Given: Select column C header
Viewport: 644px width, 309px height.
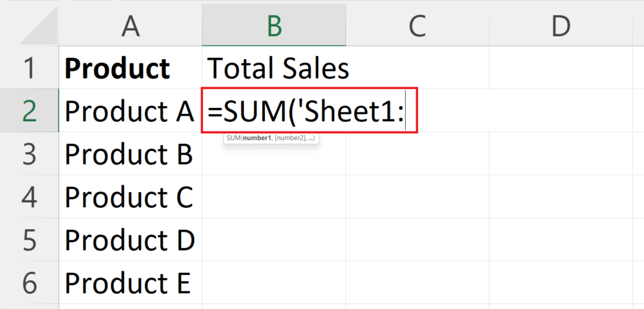Looking at the screenshot, I should [x=418, y=26].
